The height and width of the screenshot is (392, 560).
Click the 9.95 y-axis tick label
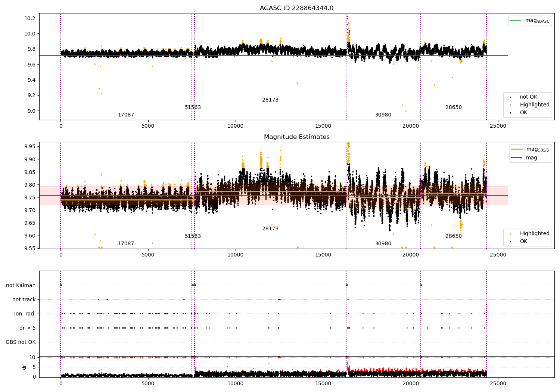[x=30, y=146]
